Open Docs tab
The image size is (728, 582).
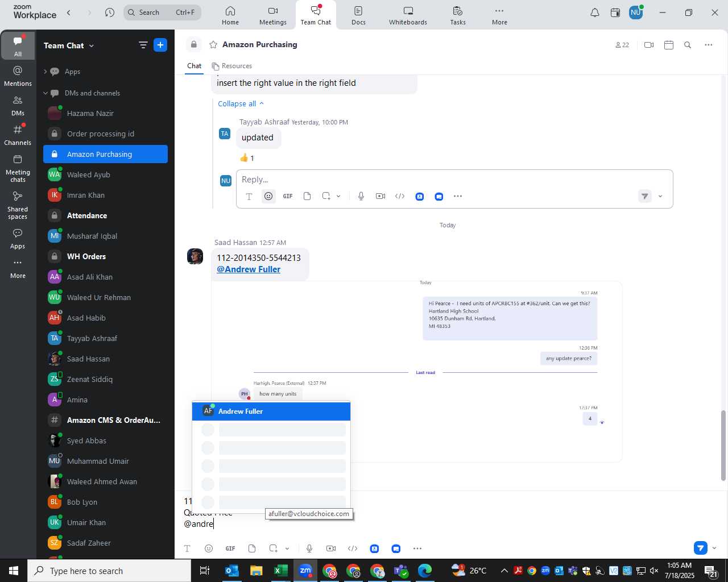click(358, 15)
